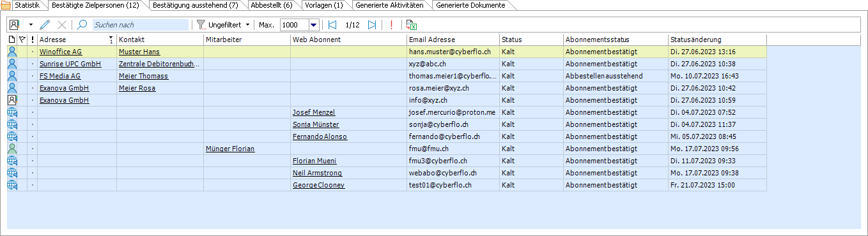The width and height of the screenshot is (868, 236).
Task: Open the Winoffice AG address link
Action: pos(61,52)
